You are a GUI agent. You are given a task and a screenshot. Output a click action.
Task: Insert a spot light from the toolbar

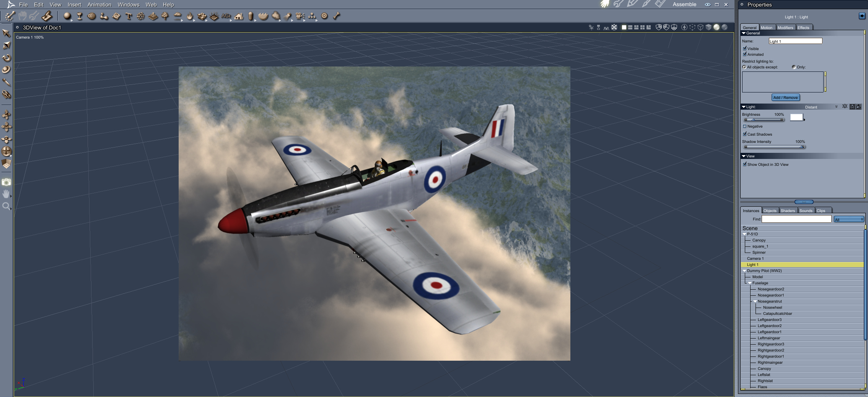[288, 16]
